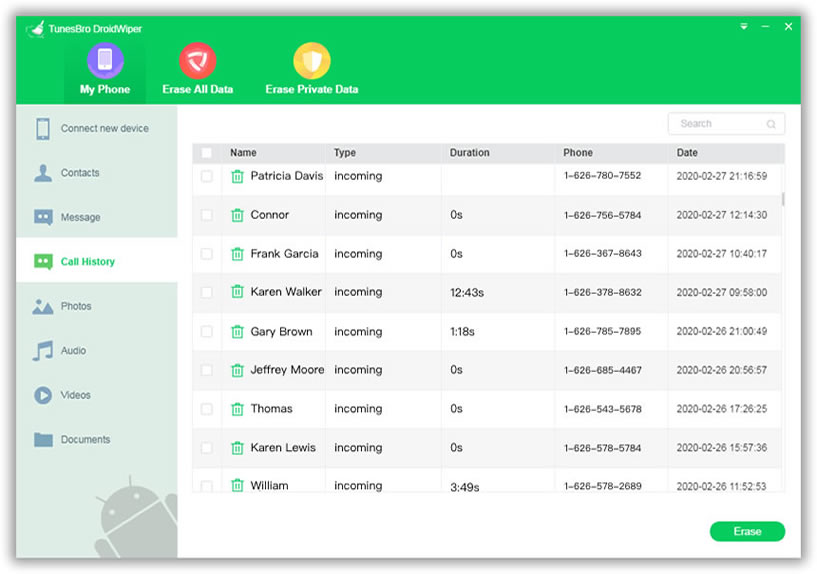The image size is (817, 574).
Task: Click the call list vertical scrollbar
Action: click(782, 198)
